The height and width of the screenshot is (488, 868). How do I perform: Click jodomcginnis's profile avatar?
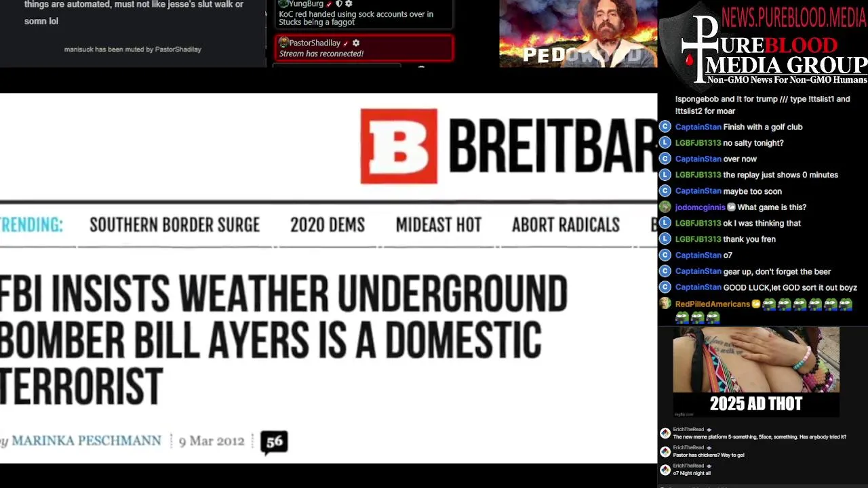(665, 207)
